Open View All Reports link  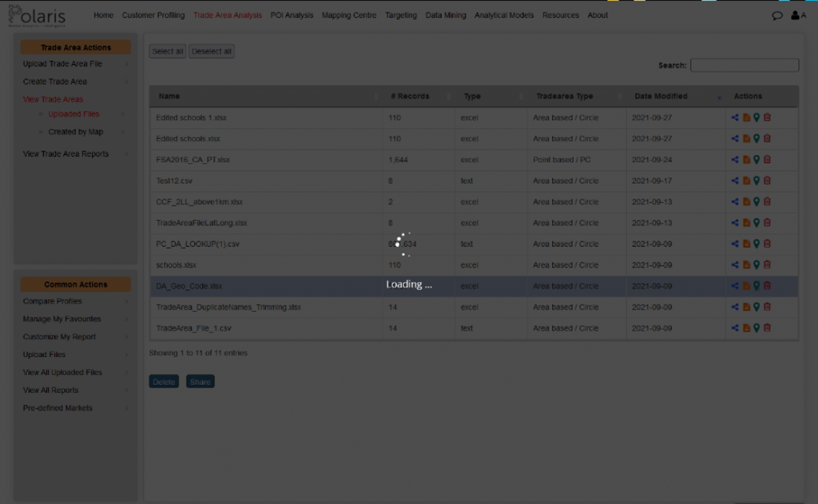[50, 391]
